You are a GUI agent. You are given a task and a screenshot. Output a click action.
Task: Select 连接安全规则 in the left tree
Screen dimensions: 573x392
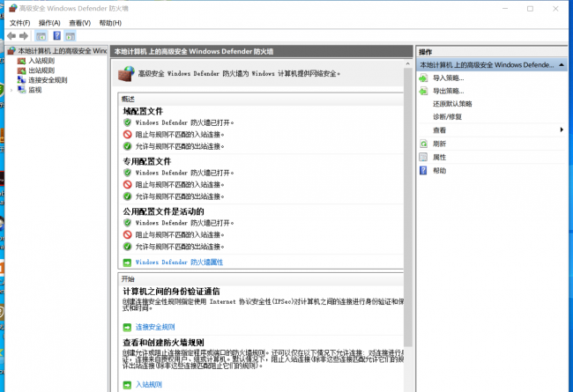(48, 80)
